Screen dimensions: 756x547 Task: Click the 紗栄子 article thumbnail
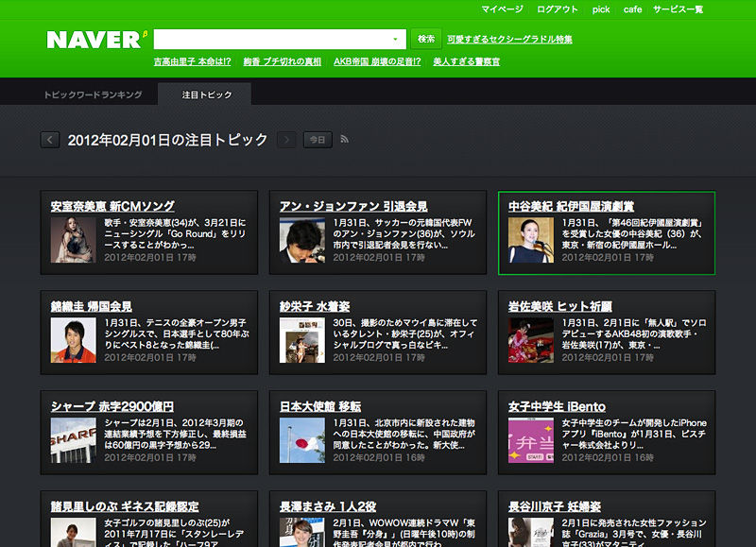point(302,340)
